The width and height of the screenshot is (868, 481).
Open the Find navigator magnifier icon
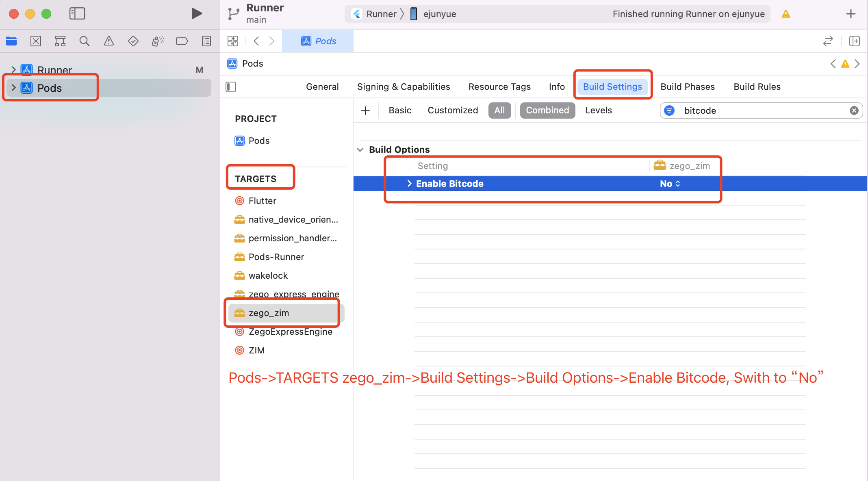click(84, 41)
